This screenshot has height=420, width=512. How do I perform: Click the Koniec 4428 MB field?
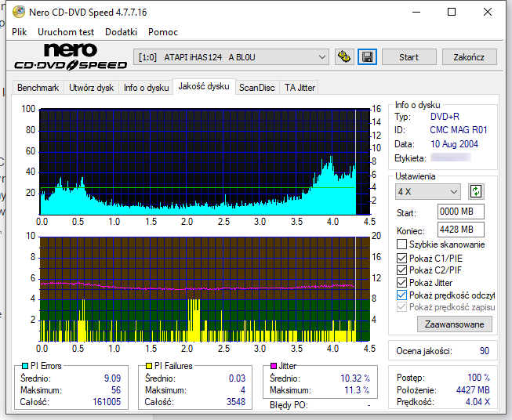(x=461, y=230)
